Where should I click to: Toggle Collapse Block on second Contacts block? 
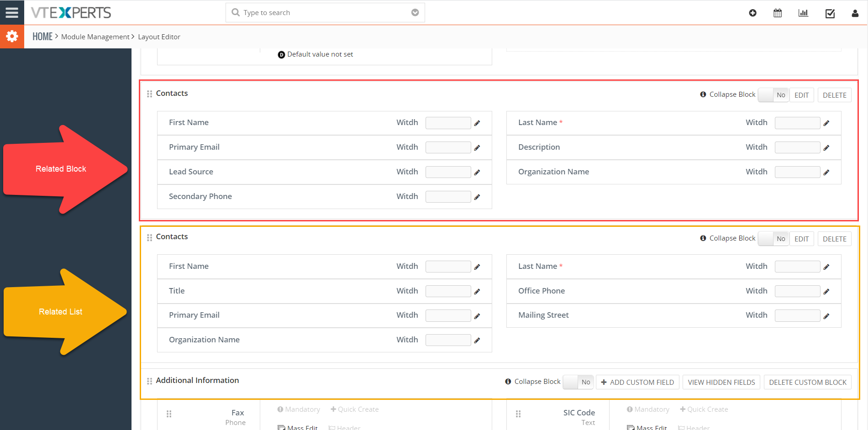coord(773,239)
